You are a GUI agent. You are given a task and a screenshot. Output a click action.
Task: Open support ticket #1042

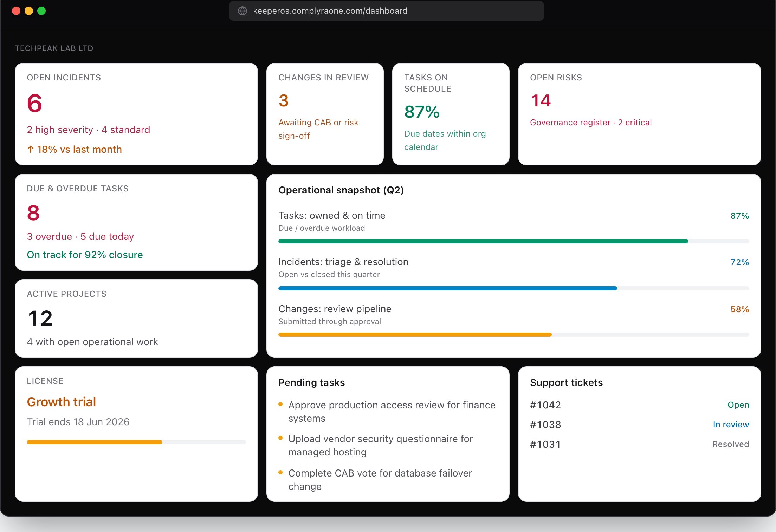click(x=545, y=405)
